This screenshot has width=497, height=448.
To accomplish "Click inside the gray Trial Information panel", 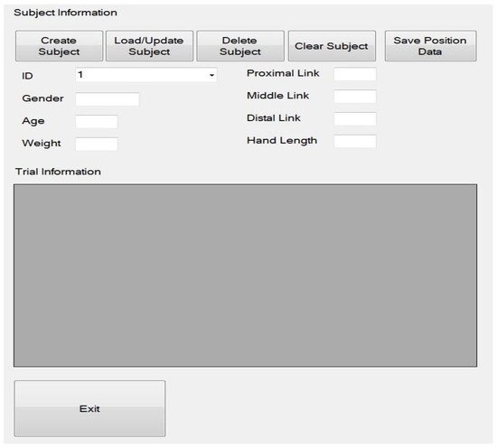I will [x=245, y=275].
